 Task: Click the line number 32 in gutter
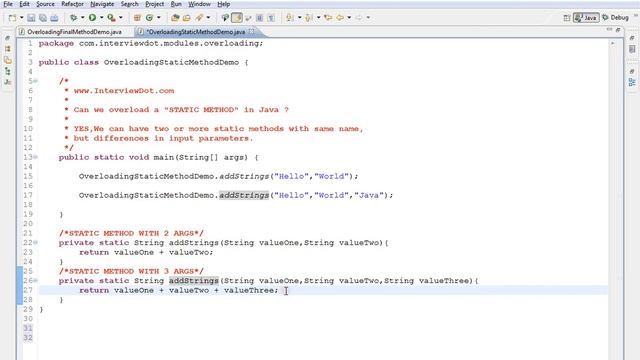pos(28,338)
